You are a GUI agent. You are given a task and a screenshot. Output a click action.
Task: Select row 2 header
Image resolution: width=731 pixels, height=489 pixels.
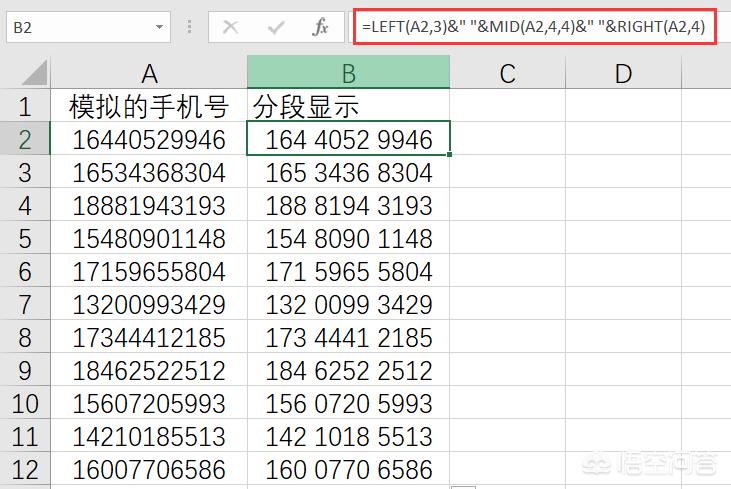point(25,138)
